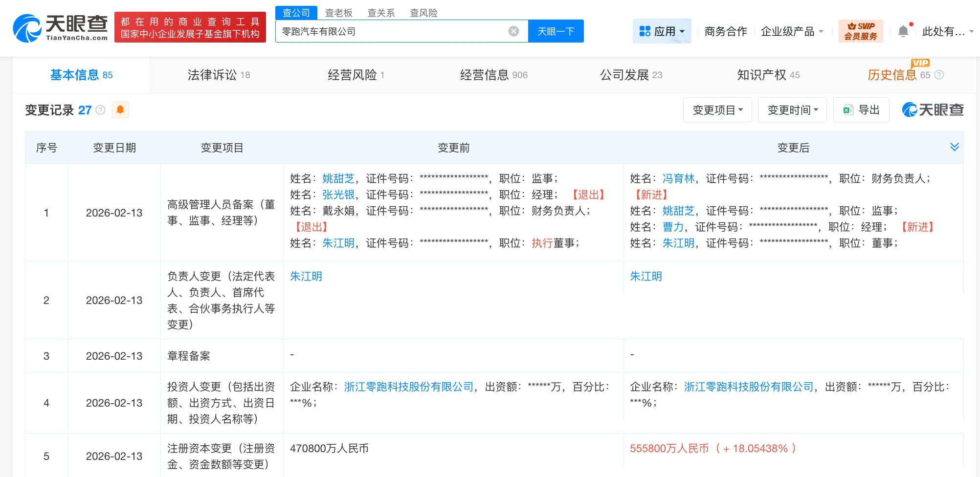Screen dimensions: 980x477
Task: Click the SVIP member service badge
Action: point(861,31)
